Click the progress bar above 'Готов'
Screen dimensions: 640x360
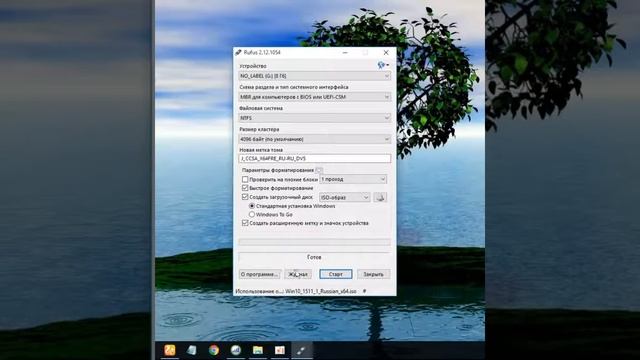pyautogui.click(x=315, y=242)
